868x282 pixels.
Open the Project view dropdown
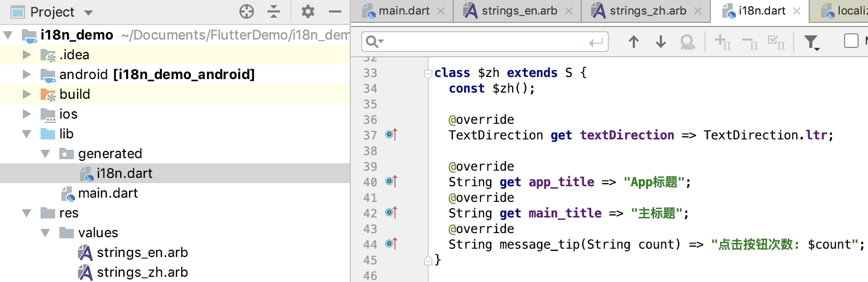point(88,12)
